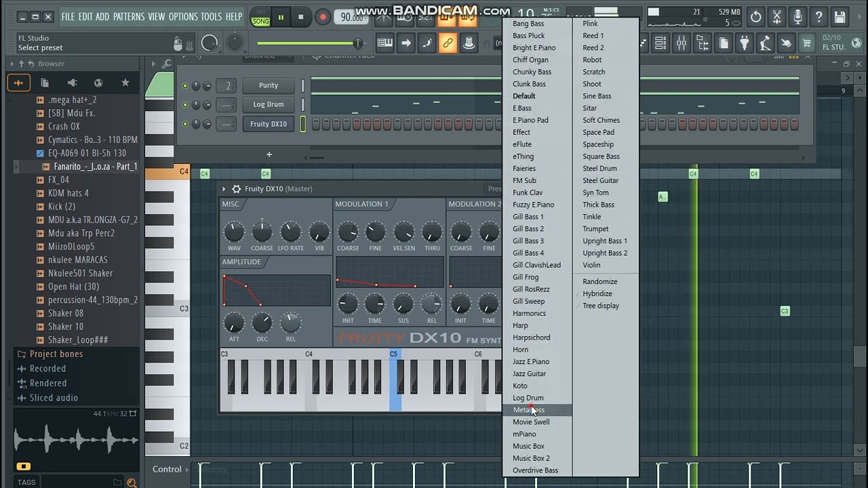
Task: Click the shopping cart shop icon
Action: point(807,43)
